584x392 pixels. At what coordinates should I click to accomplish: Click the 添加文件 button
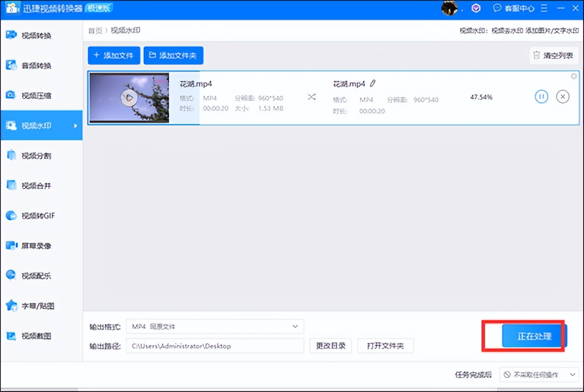pyautogui.click(x=114, y=56)
